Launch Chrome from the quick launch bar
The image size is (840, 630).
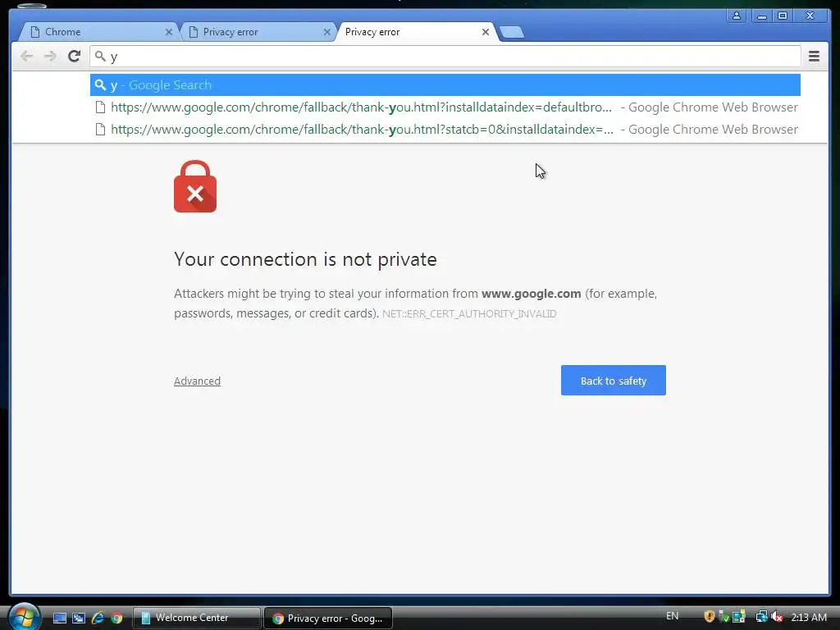[x=116, y=618]
